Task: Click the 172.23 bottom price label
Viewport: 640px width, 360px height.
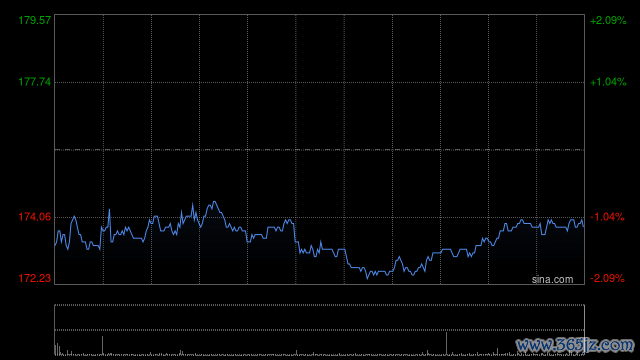Action: [x=35, y=278]
